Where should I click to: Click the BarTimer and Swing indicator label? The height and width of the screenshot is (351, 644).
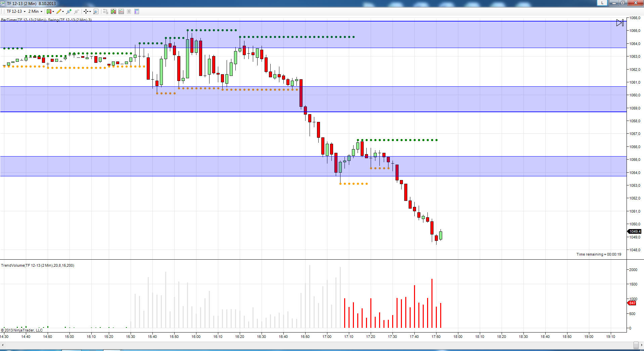[x=46, y=20]
